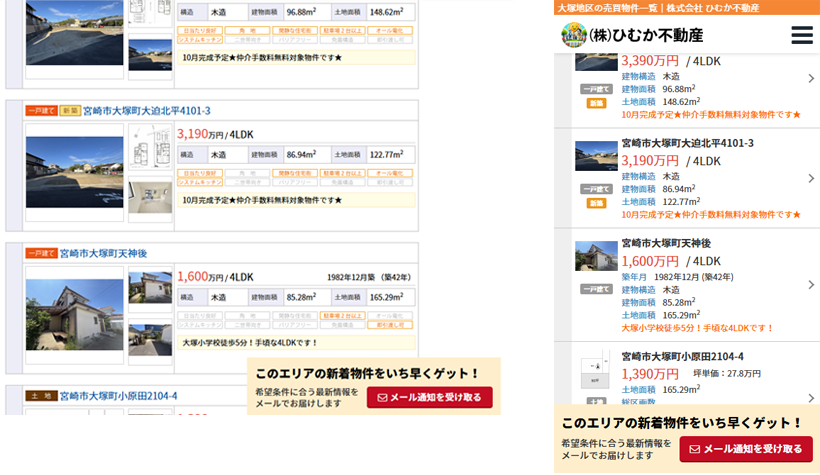Click メール通知を受け取る button in mobile banner
Viewport: 820px width, 475px height.
click(x=746, y=449)
